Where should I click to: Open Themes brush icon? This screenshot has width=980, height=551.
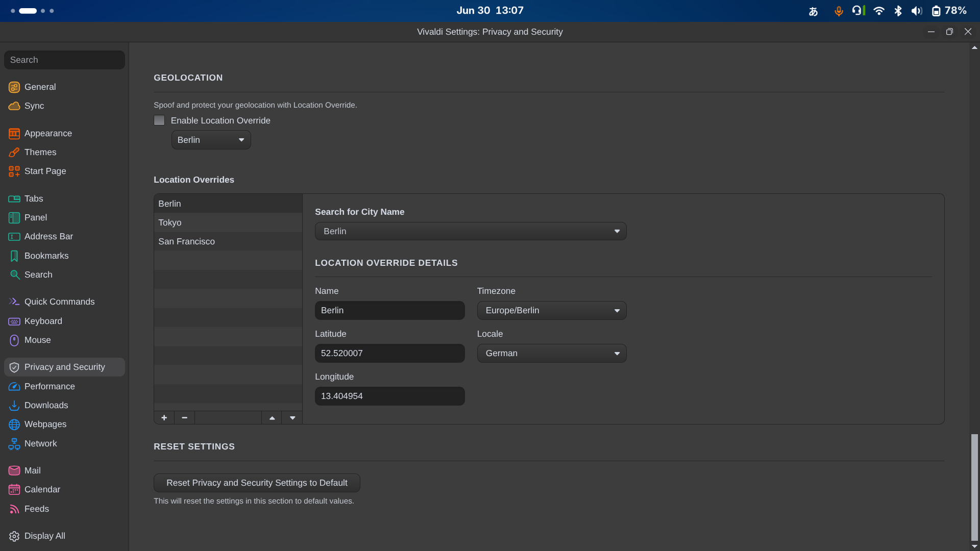(14, 153)
